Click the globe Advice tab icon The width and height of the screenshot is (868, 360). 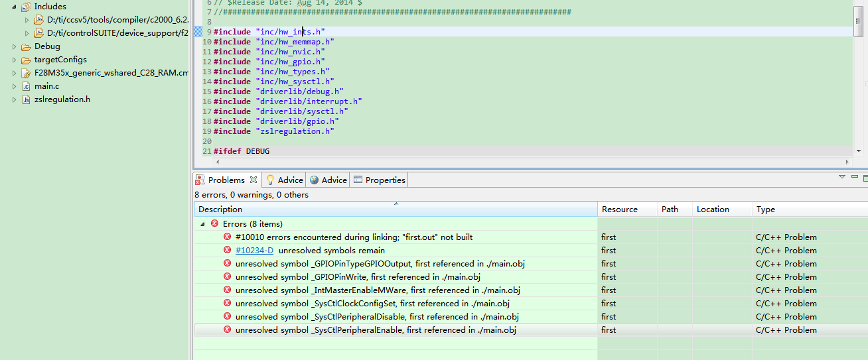click(x=315, y=180)
